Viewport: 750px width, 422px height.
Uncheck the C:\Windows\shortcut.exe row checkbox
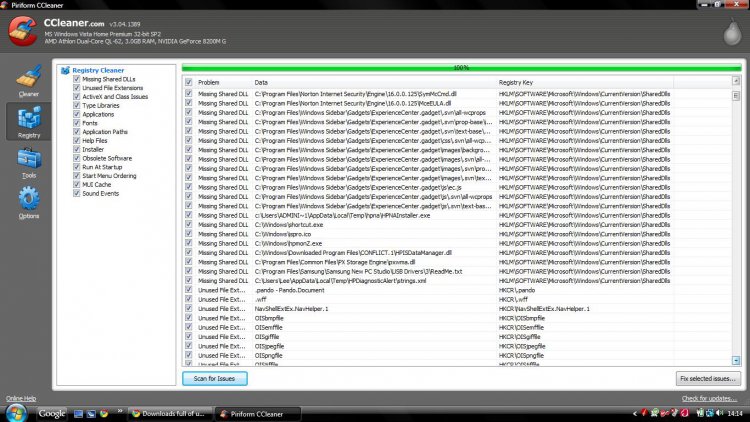[188, 224]
